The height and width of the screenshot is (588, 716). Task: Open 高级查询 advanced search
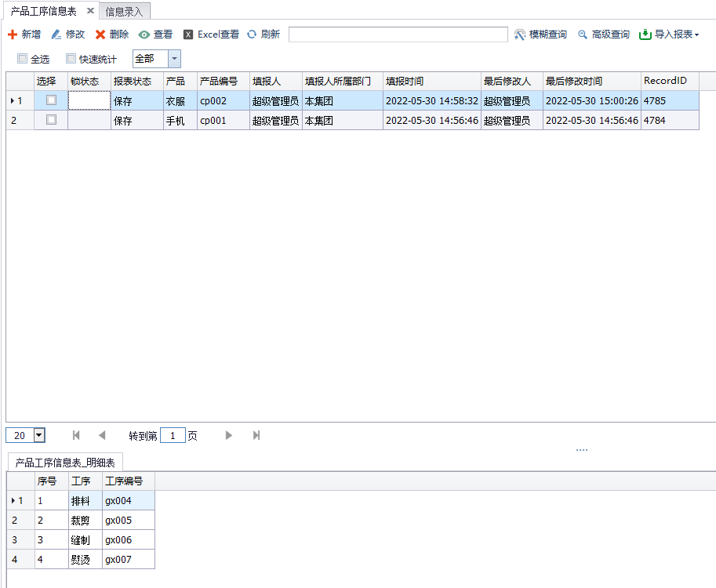coord(603,34)
